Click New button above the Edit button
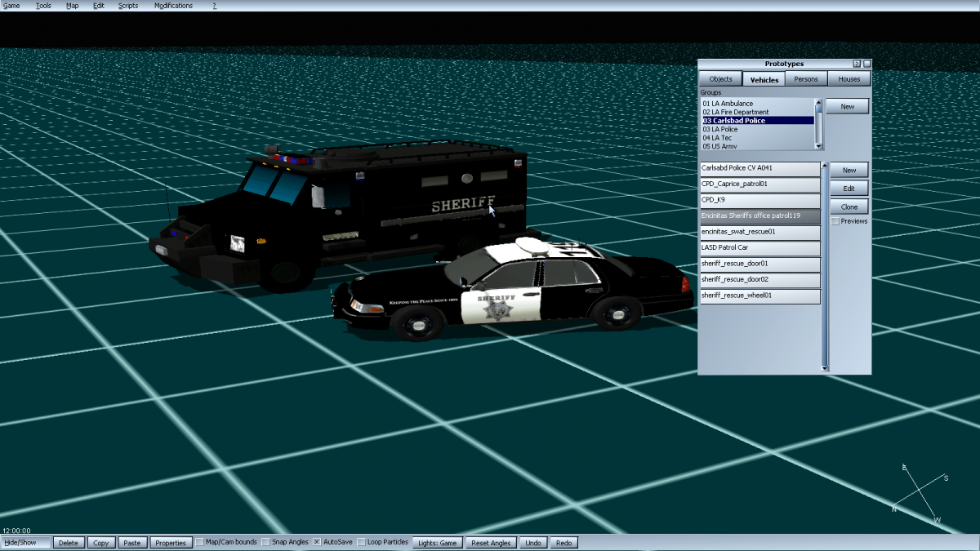Viewport: 980px width, 551px height. pyautogui.click(x=849, y=171)
